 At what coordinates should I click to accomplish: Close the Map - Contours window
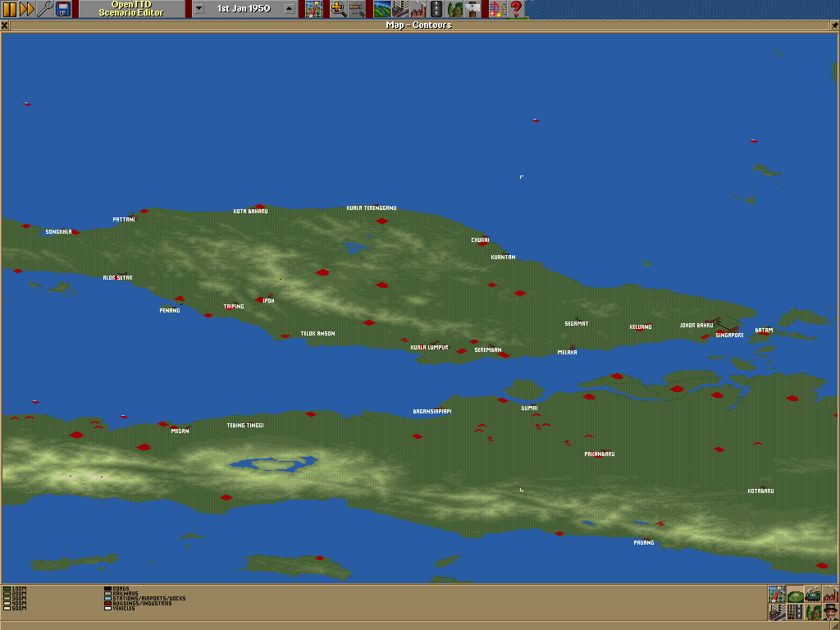pos(4,25)
